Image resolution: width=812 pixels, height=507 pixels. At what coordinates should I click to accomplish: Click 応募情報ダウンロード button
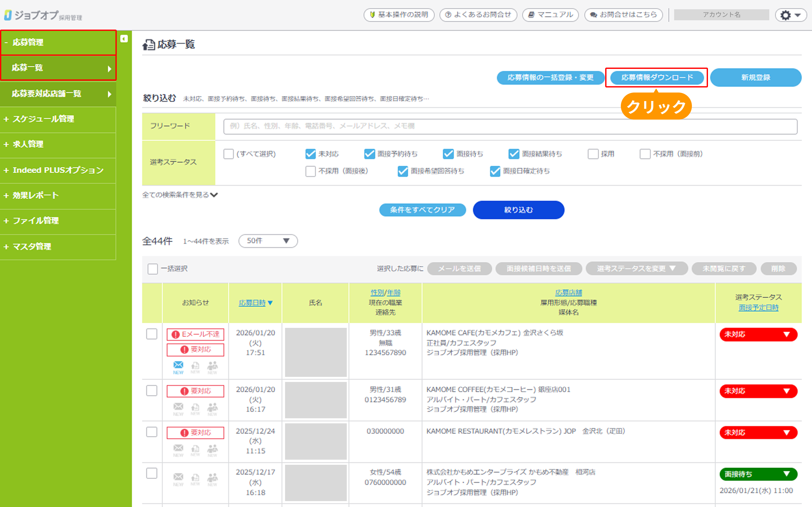point(657,78)
